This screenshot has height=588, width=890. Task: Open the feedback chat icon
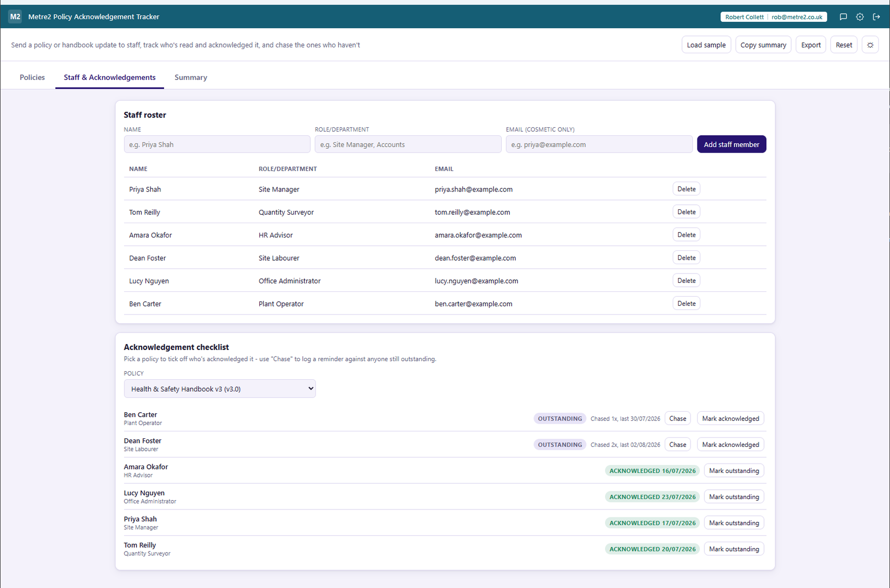(x=843, y=17)
